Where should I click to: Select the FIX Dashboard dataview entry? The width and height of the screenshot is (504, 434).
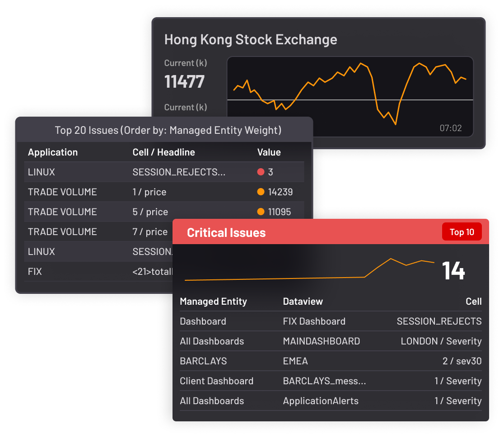click(x=314, y=321)
